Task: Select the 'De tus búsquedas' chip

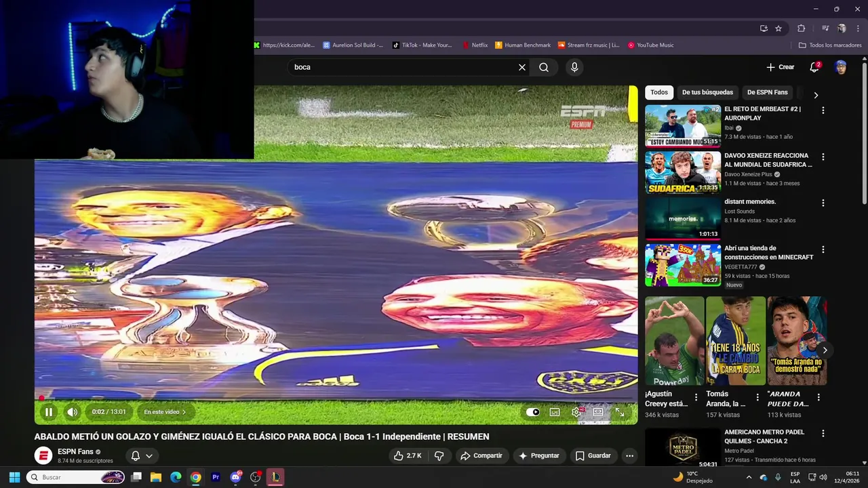Action: coord(707,92)
